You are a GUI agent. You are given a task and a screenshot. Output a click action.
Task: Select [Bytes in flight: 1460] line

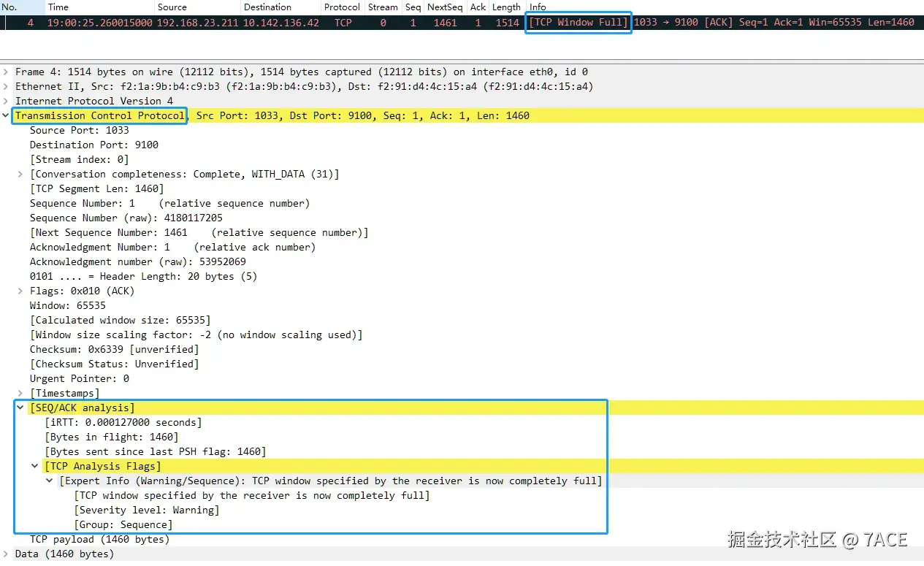click(x=111, y=437)
